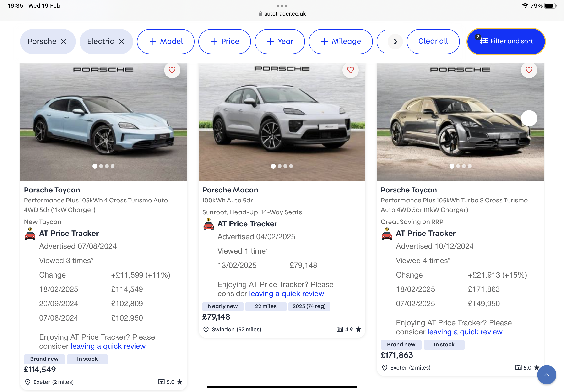
Task: Expand the Year filter
Action: (x=280, y=42)
